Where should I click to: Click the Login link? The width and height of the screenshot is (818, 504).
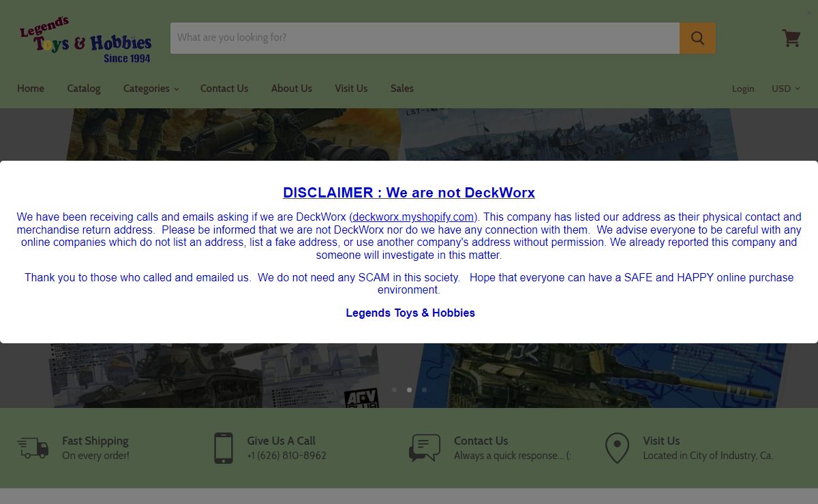[x=743, y=89]
